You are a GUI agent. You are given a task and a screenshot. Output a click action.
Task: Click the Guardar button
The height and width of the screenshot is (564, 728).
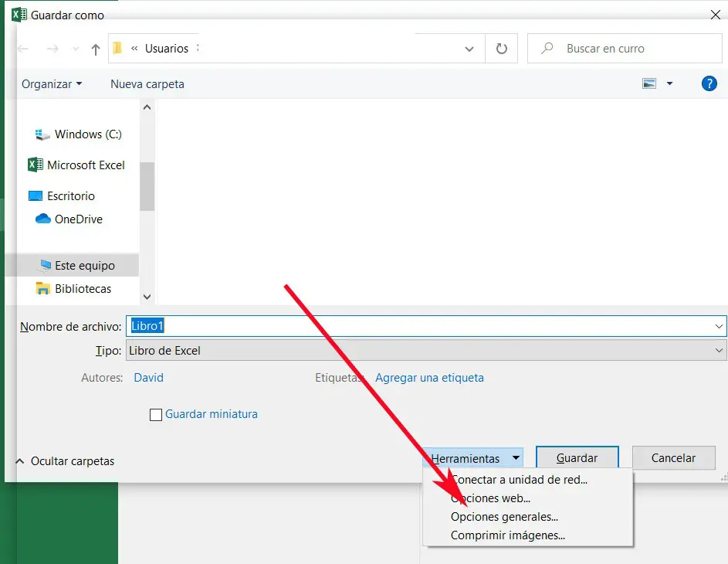(x=577, y=457)
